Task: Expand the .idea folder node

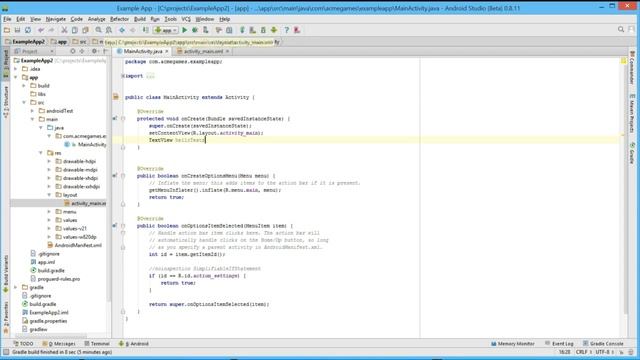Action: tap(16, 69)
